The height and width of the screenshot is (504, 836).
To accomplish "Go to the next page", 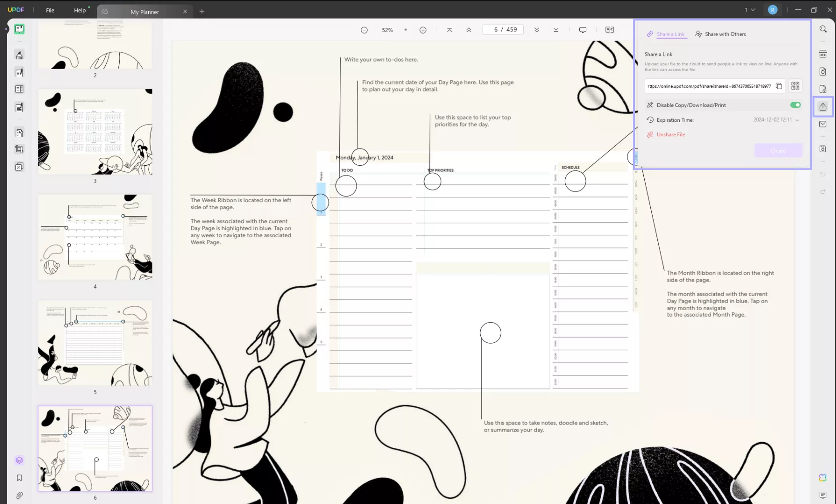I will [537, 30].
